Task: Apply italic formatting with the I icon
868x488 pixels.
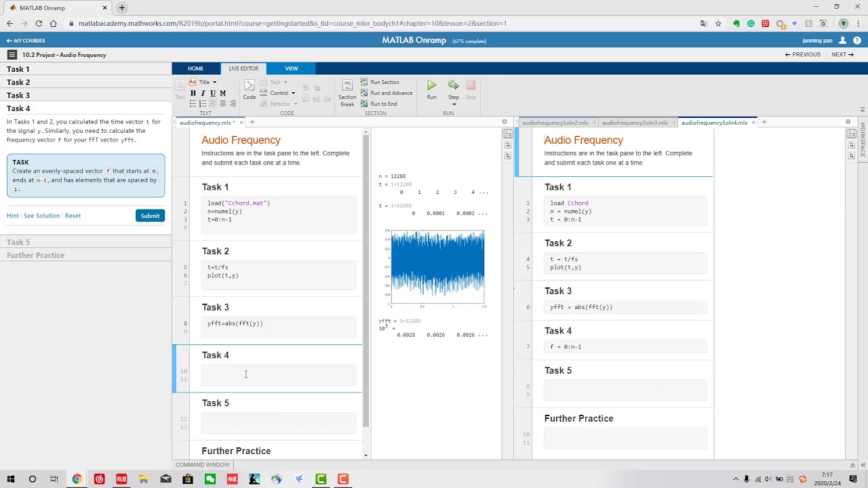Action: click(203, 93)
